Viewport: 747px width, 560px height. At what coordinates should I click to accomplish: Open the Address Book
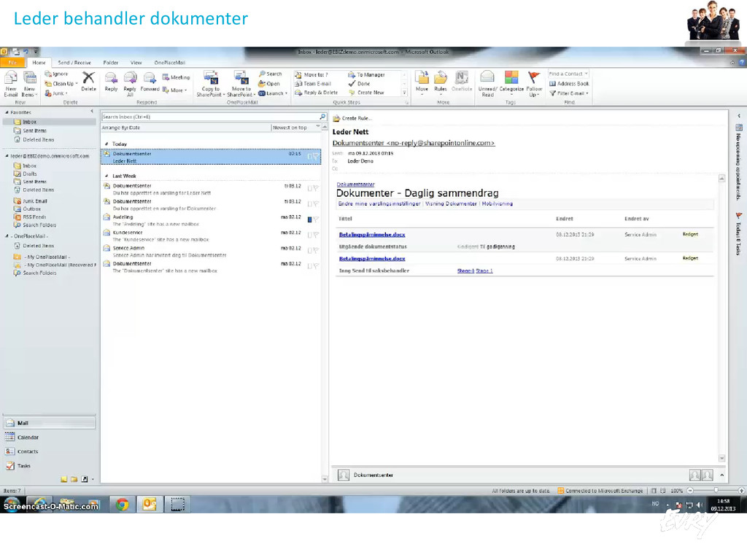(x=569, y=84)
